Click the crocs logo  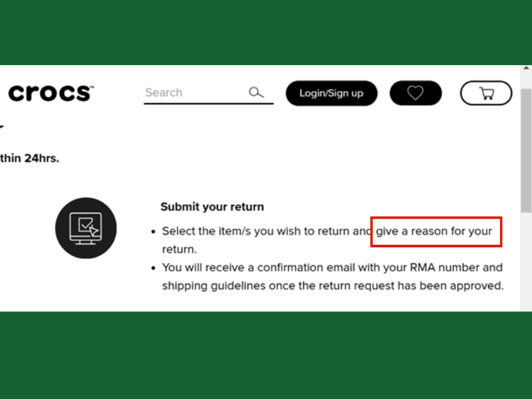click(x=50, y=93)
